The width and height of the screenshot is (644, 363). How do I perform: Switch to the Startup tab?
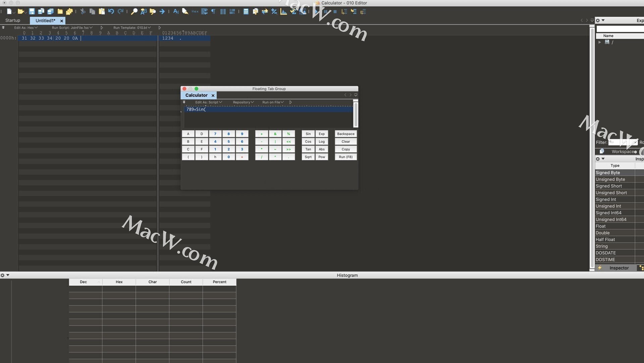pyautogui.click(x=13, y=20)
